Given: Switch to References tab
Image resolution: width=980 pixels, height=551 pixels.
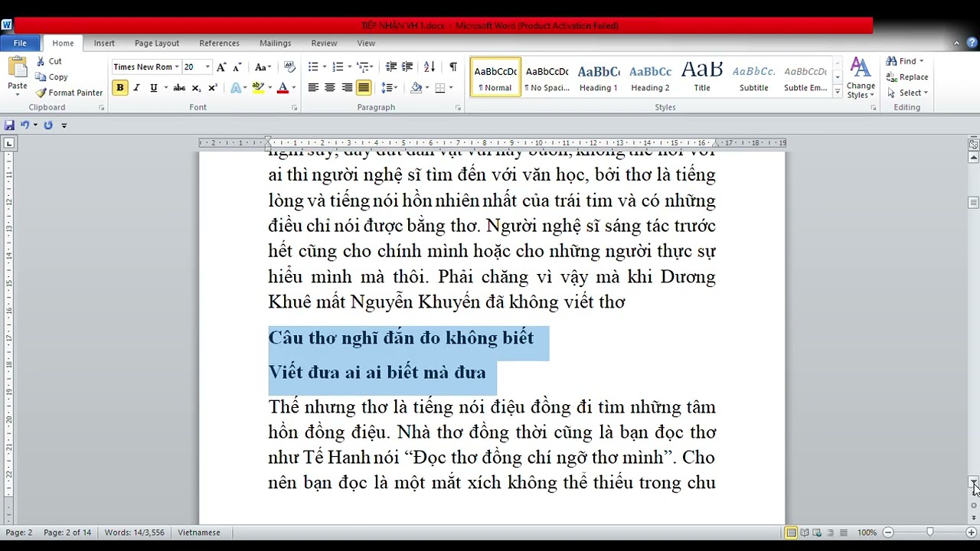Looking at the screenshot, I should 220,43.
